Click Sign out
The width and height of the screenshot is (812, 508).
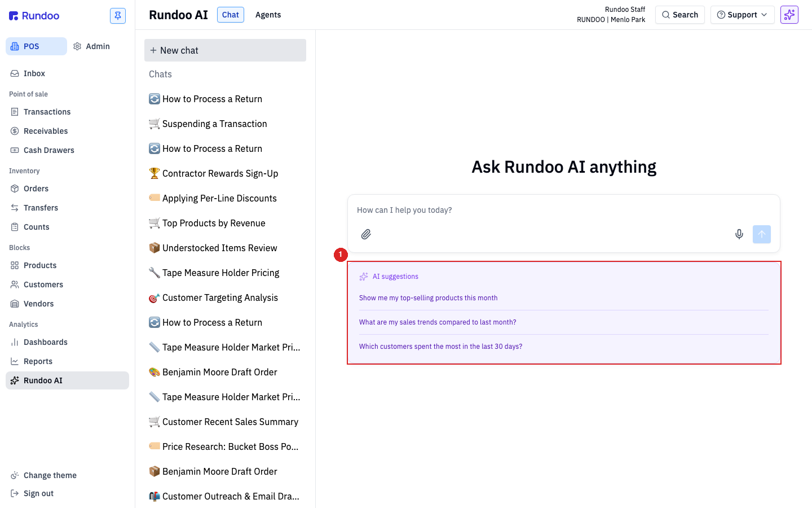(68, 493)
